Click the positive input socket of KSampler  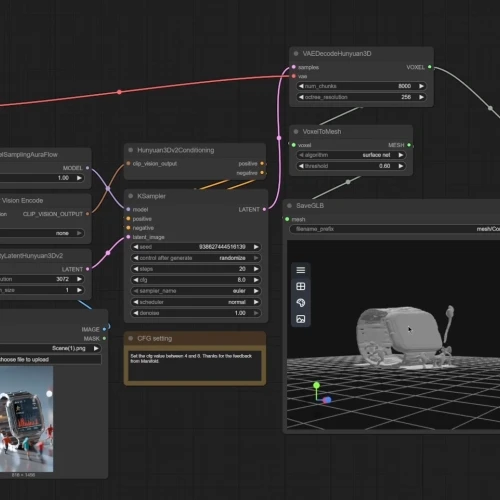tap(128, 219)
